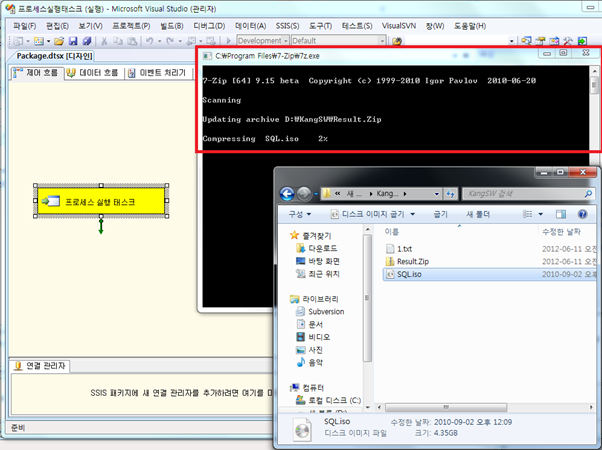Image resolution: width=602 pixels, height=450 pixels.
Task: Click the Save All toolbar icon
Action: click(87, 41)
